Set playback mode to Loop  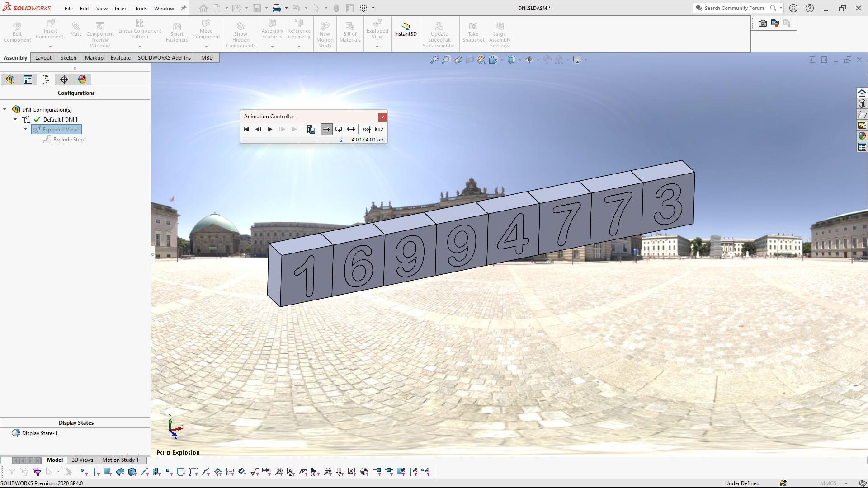pyautogui.click(x=339, y=130)
